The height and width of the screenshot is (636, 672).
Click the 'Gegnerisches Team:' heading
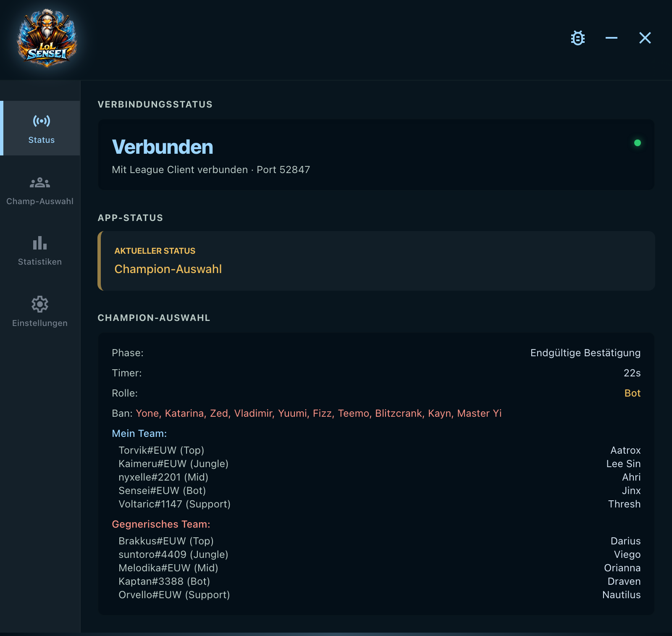pyautogui.click(x=161, y=524)
